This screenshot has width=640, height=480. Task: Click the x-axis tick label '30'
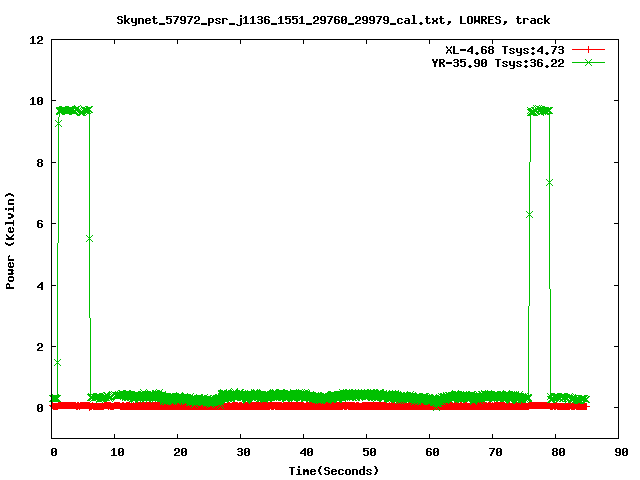coord(243,452)
